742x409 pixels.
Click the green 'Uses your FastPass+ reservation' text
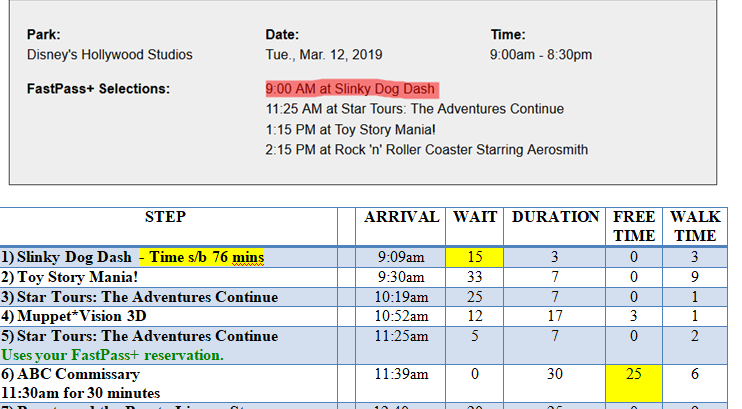112,355
